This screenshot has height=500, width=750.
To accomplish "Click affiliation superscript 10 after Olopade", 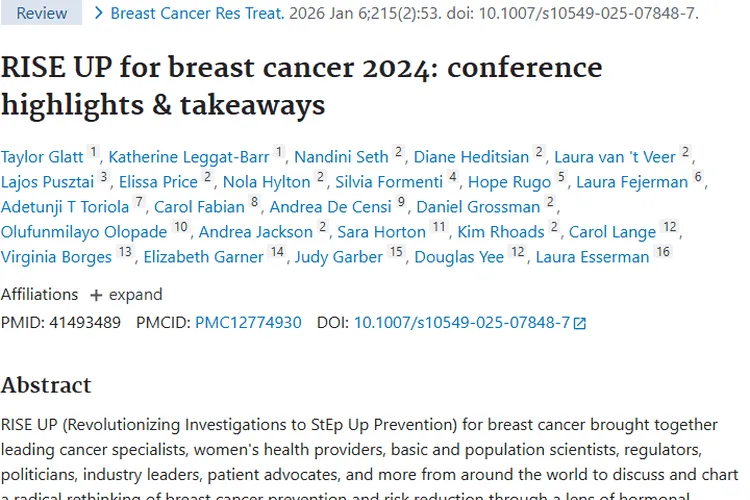I will (181, 228).
